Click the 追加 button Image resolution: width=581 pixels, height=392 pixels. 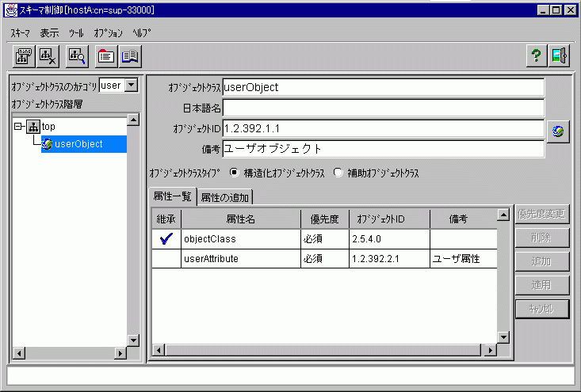541,261
